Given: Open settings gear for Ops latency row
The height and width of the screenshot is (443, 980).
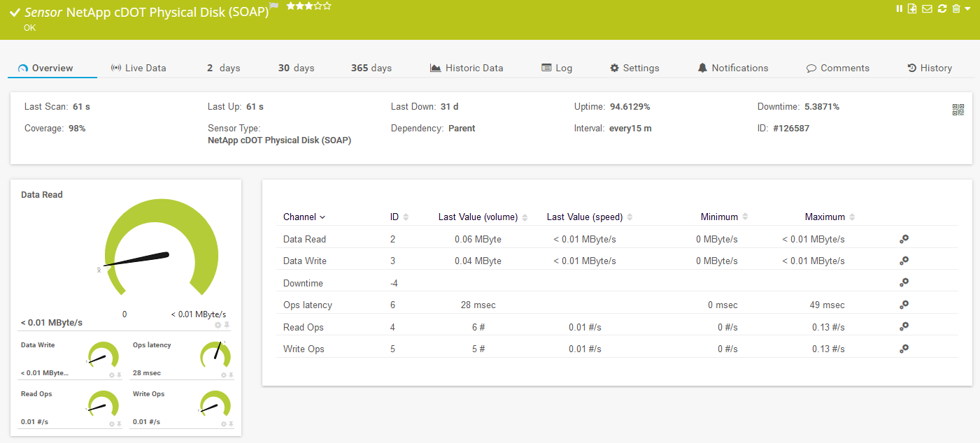Looking at the screenshot, I should coord(904,305).
